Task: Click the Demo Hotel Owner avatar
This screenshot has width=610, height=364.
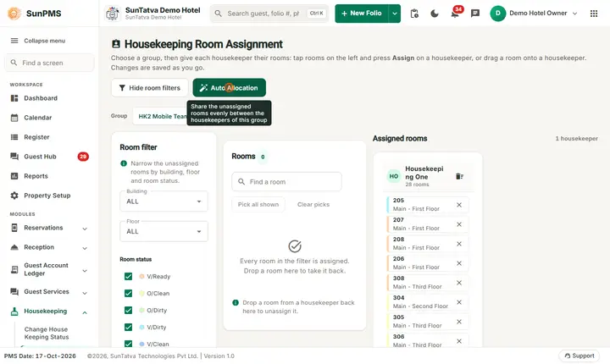Action: [x=497, y=14]
